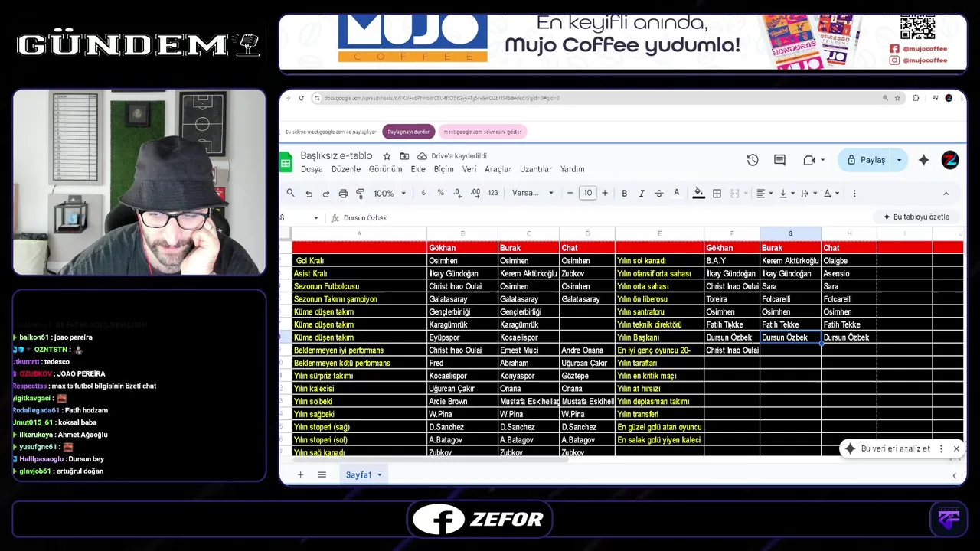Viewport: 980px width, 551px height.
Task: Click Paylaşmayı durdur button
Action: [x=409, y=132]
